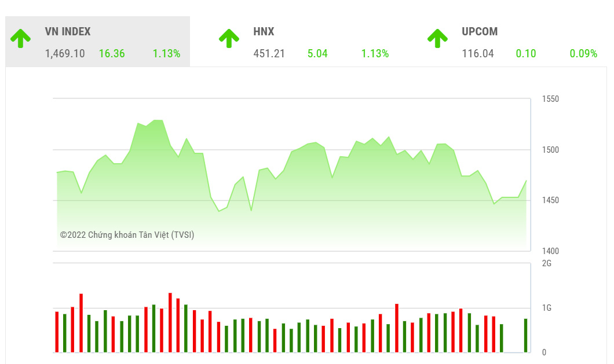Click the VN Index value 1,469.10
This screenshot has width=614, height=364.
(65, 54)
